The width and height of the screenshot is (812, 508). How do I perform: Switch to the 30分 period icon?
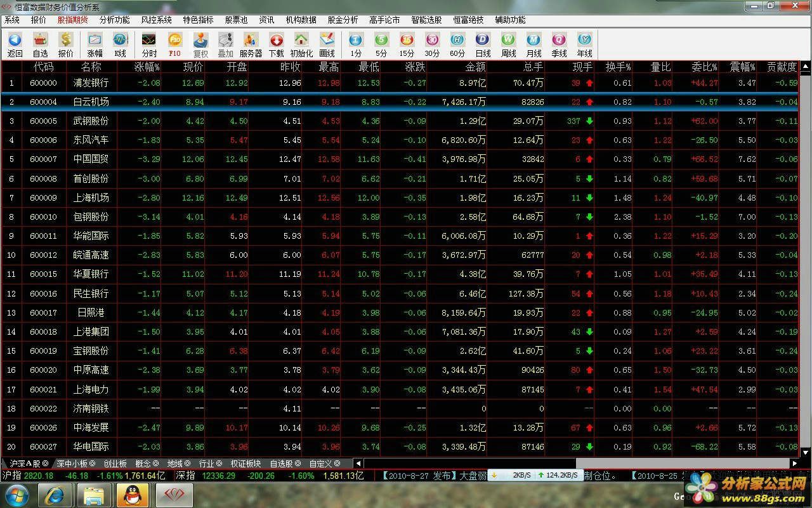pyautogui.click(x=432, y=44)
